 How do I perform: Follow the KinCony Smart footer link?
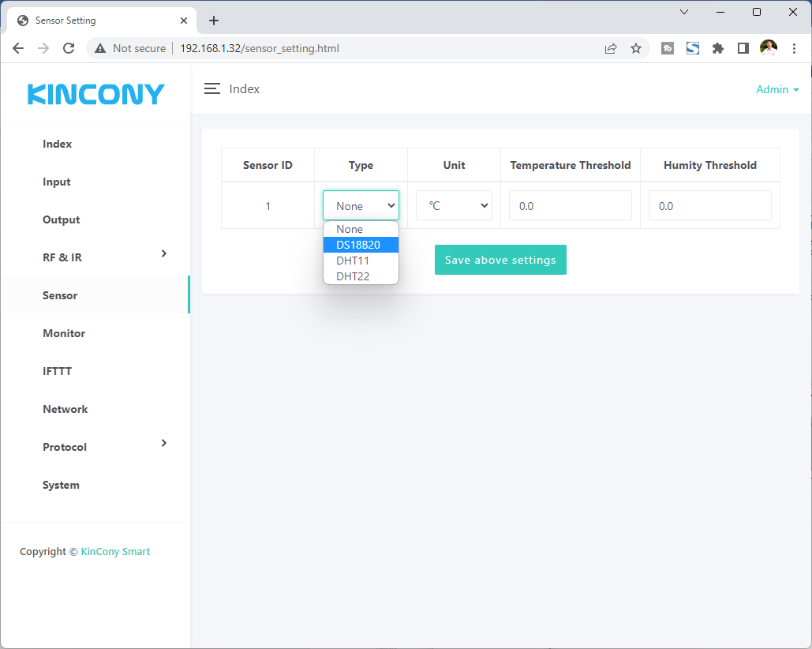pyautogui.click(x=115, y=552)
